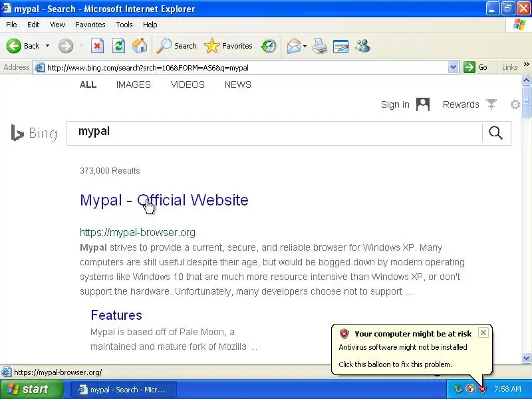Click the computer might be at risk balloon
Image resolution: width=532 pixels, height=399 pixels.
click(412, 349)
